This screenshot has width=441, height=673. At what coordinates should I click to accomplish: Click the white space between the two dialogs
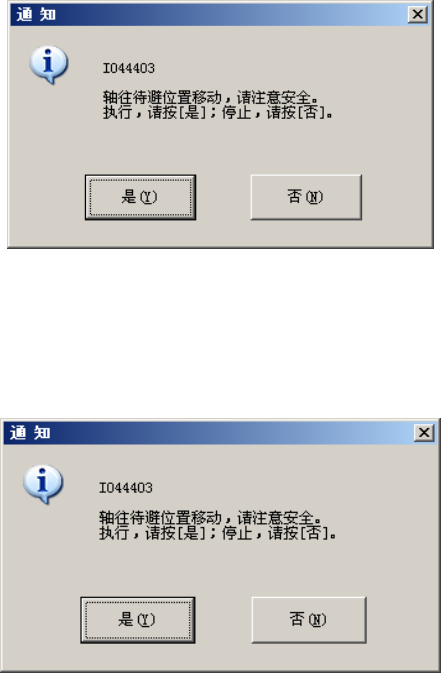pyautogui.click(x=220, y=333)
